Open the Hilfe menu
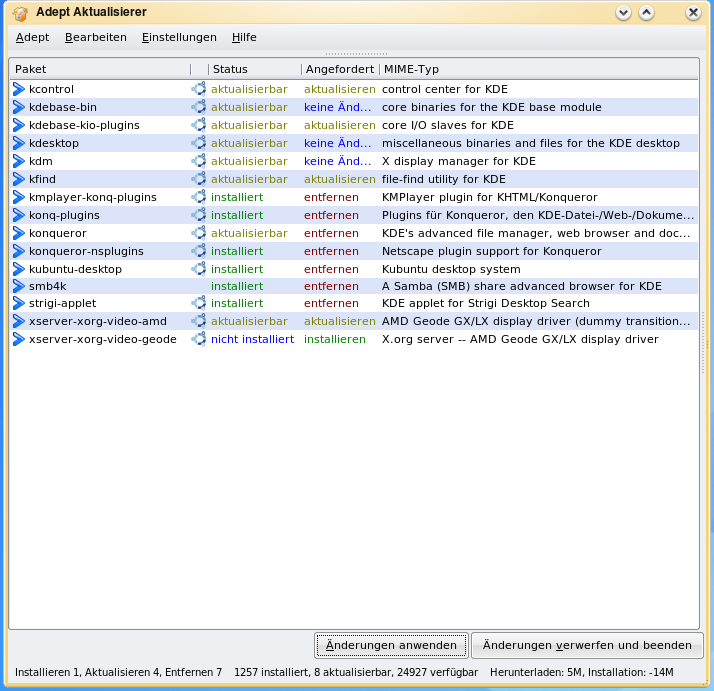Viewport: 714px width, 691px height. point(244,37)
